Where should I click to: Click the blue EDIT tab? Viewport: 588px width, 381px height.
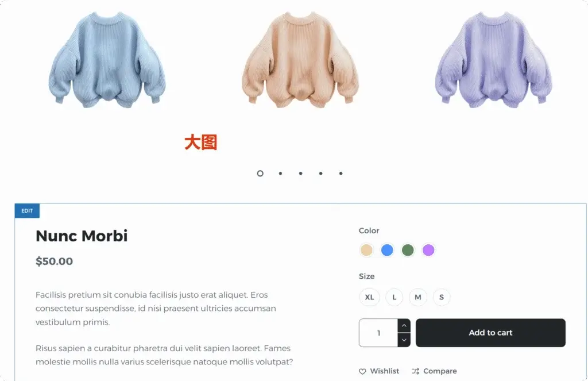27,210
